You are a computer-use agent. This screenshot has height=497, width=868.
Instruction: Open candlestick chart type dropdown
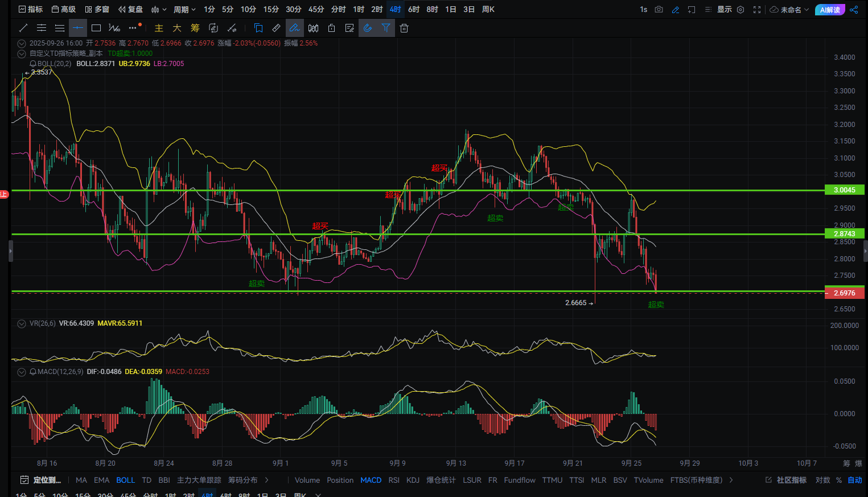(x=159, y=10)
